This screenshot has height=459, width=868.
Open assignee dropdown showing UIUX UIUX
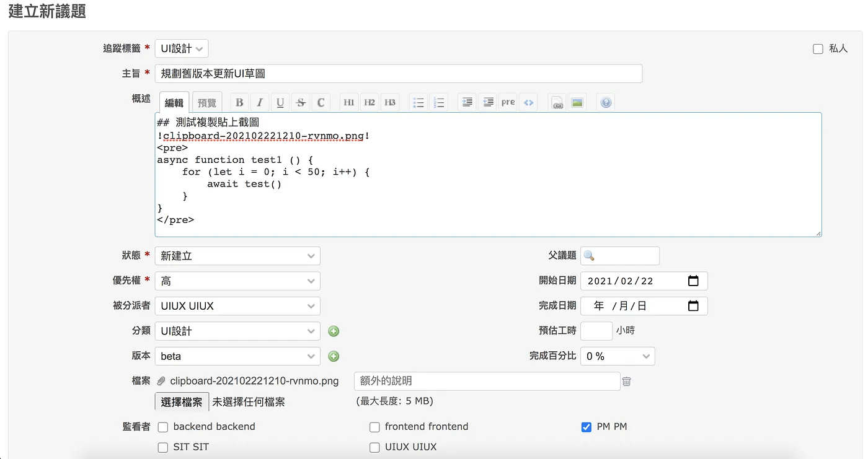pos(237,306)
